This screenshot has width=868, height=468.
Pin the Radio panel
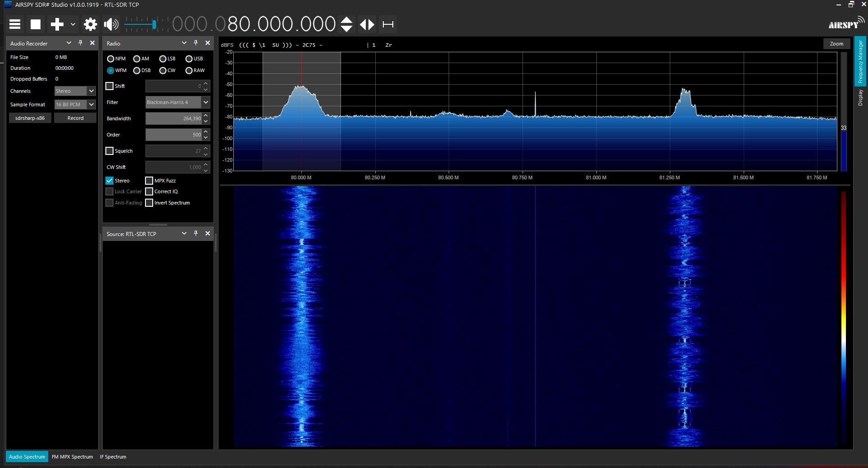pos(195,43)
